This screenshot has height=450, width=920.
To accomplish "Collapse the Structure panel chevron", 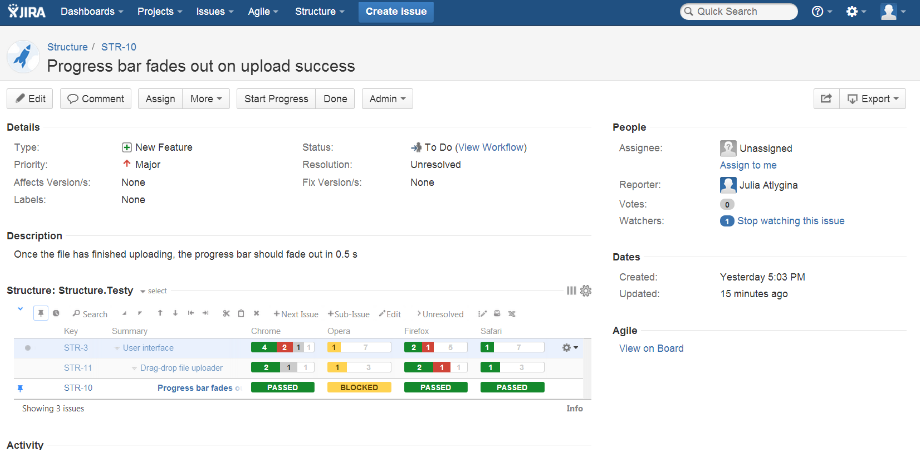I will tap(21, 309).
